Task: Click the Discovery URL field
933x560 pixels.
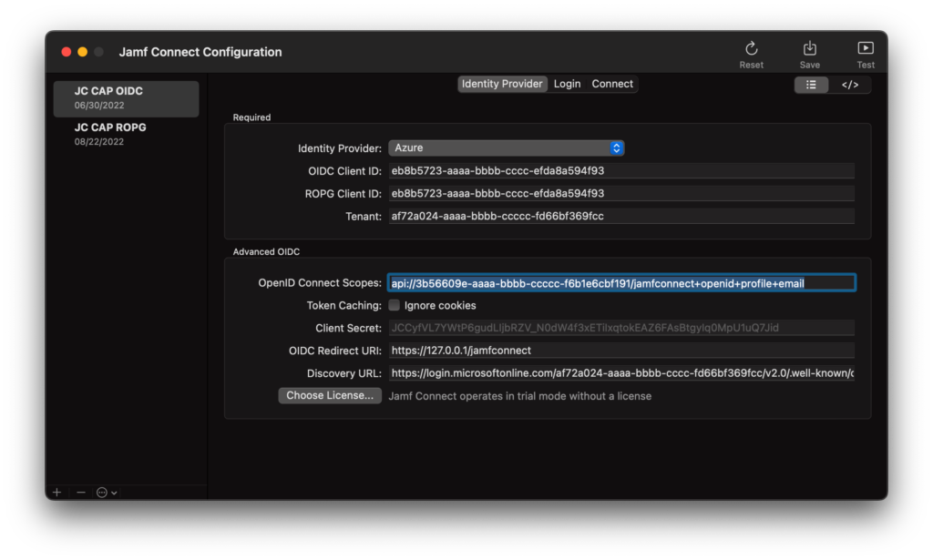Action: tap(621, 372)
